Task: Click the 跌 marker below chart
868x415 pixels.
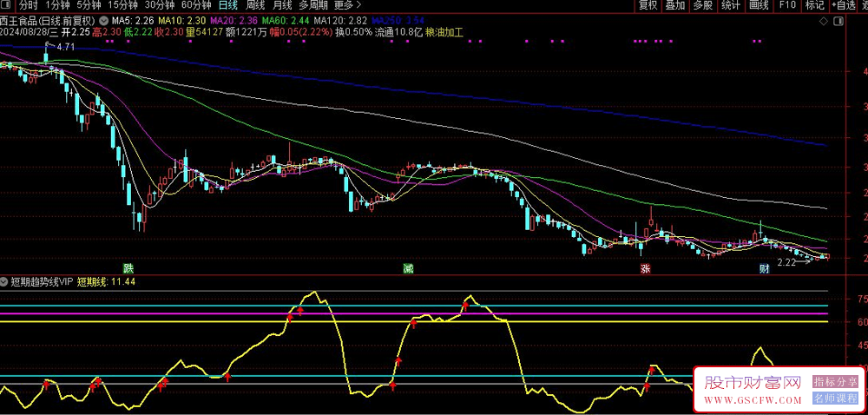Action: click(128, 268)
